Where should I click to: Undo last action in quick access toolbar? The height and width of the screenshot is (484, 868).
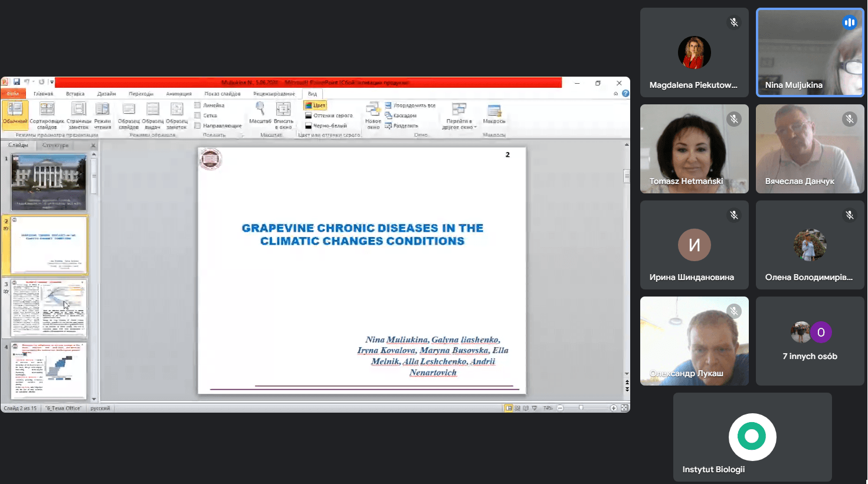click(x=27, y=82)
